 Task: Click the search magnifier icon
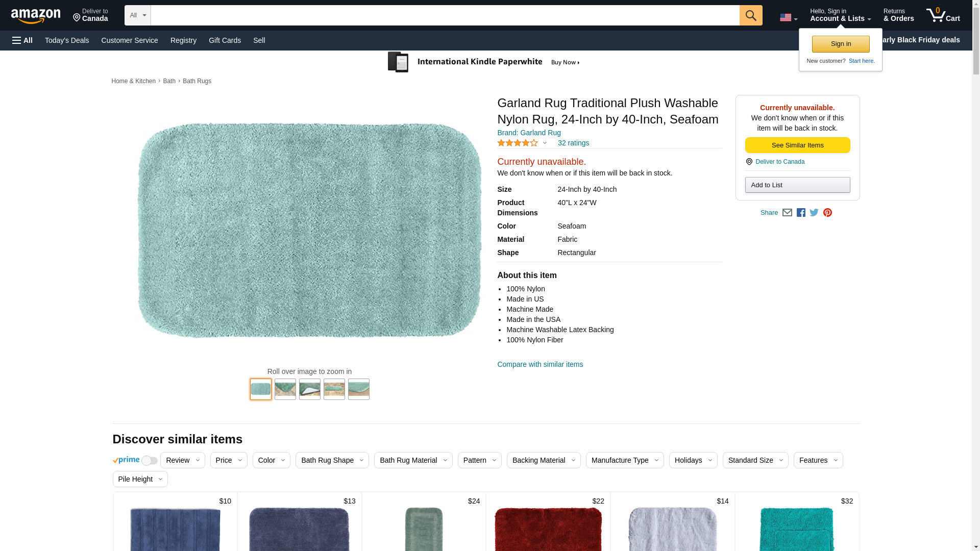pyautogui.click(x=750, y=15)
